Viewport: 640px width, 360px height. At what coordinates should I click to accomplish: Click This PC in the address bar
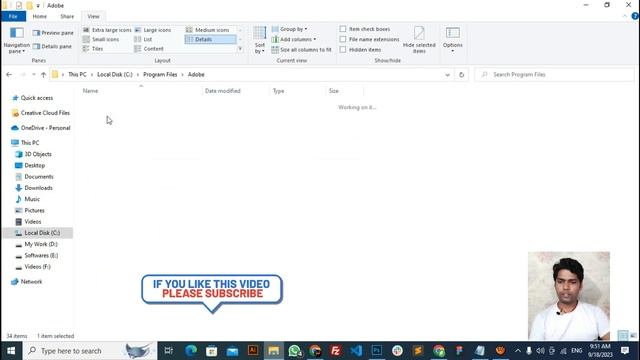click(77, 75)
